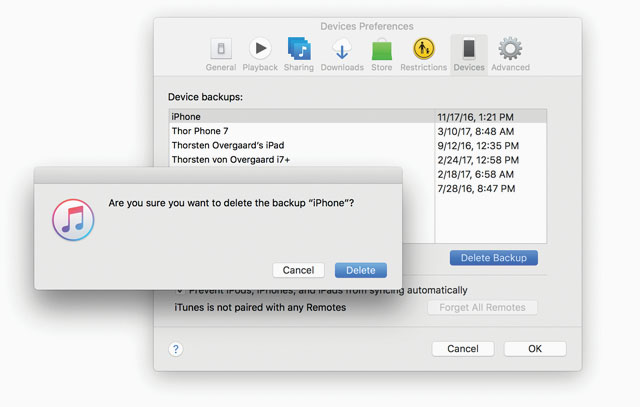Viewport: 640px width, 407px height.
Task: Click the Delete Backup button
Action: pyautogui.click(x=493, y=258)
